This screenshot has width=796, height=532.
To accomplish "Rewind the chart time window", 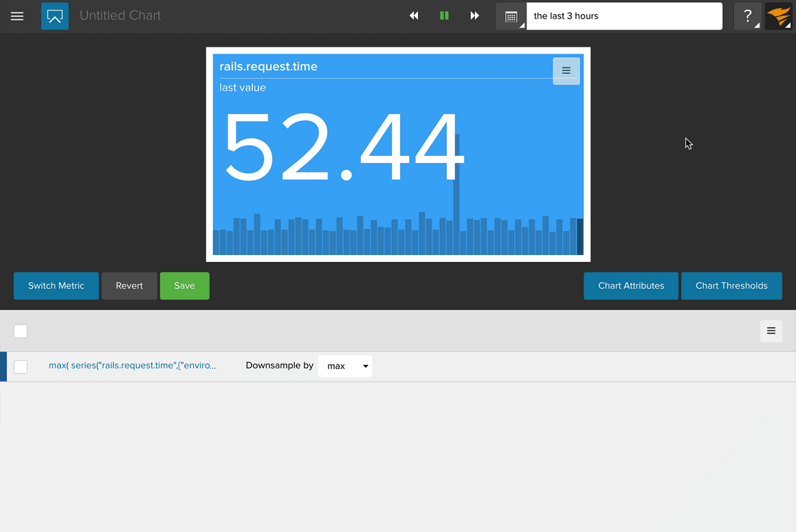I will 414,15.
